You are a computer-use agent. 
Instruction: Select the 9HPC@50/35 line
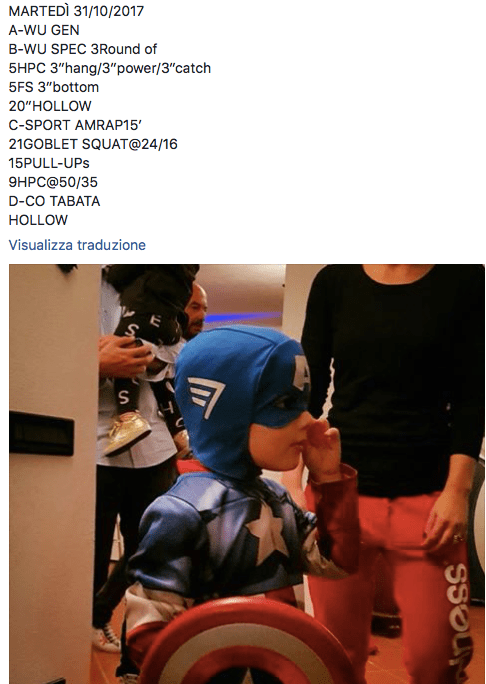click(53, 182)
